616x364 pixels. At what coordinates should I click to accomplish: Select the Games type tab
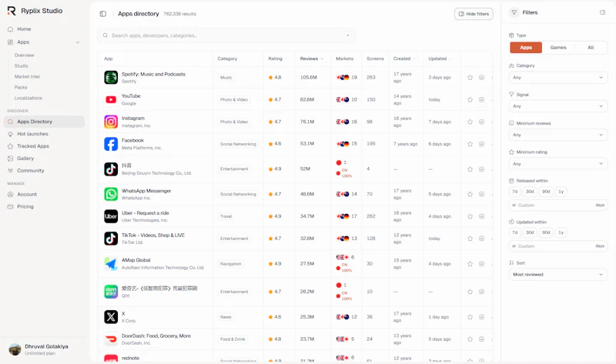(557, 48)
